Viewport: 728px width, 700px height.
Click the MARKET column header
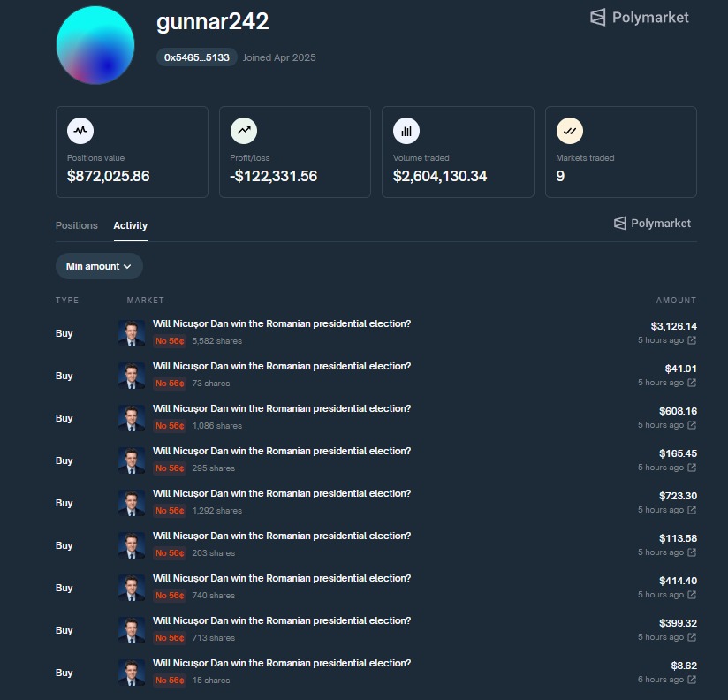(145, 301)
